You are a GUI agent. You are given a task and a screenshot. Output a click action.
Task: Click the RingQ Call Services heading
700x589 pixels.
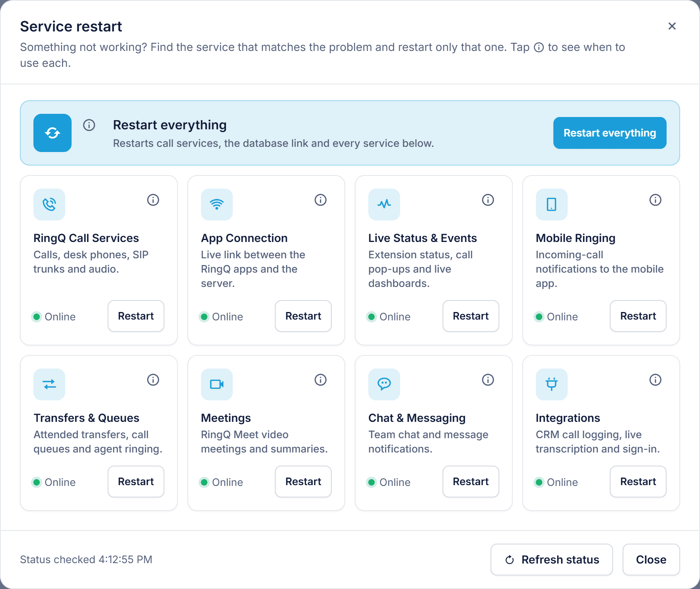point(86,238)
